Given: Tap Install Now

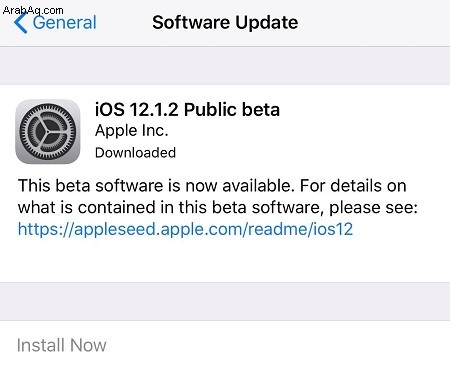Looking at the screenshot, I should click(62, 345).
